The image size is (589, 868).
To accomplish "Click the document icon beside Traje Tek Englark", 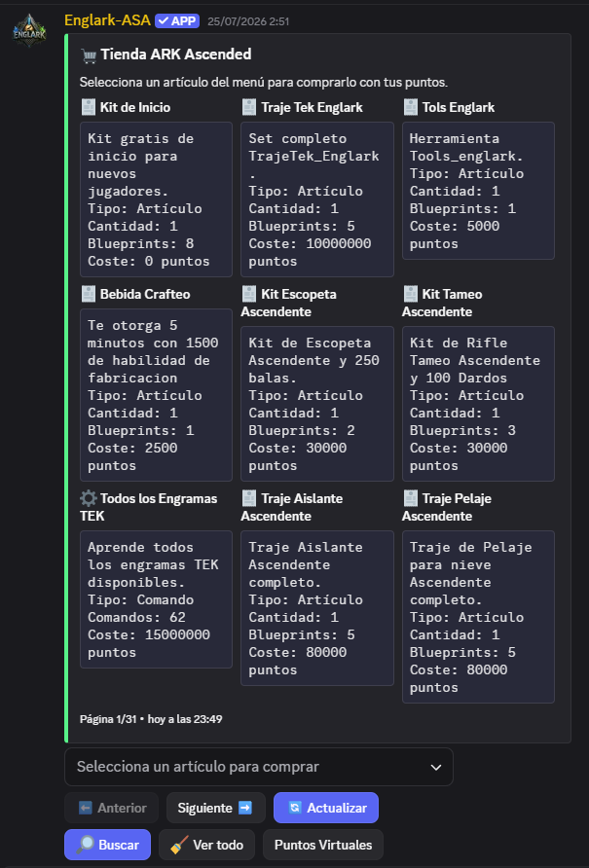I will coord(249,107).
